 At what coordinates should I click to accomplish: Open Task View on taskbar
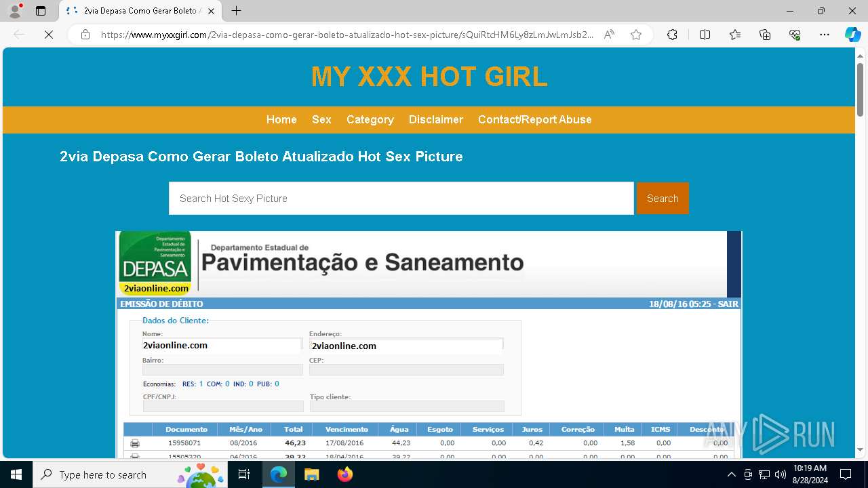[245, 474]
